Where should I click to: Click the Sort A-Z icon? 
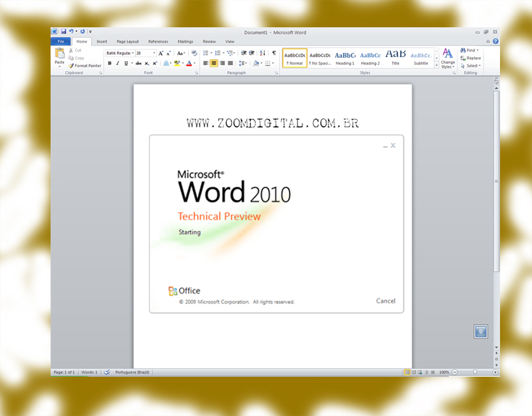click(263, 53)
